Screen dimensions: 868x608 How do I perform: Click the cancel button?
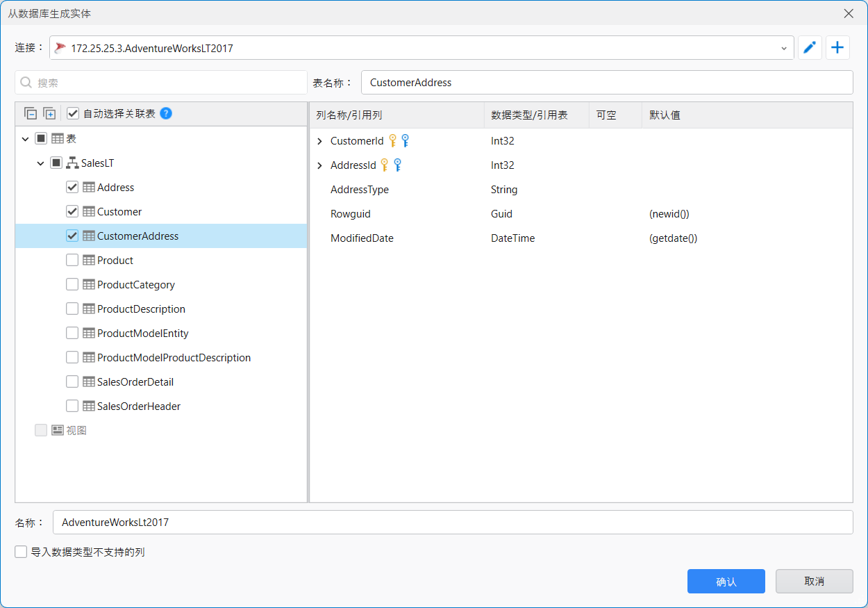814,582
